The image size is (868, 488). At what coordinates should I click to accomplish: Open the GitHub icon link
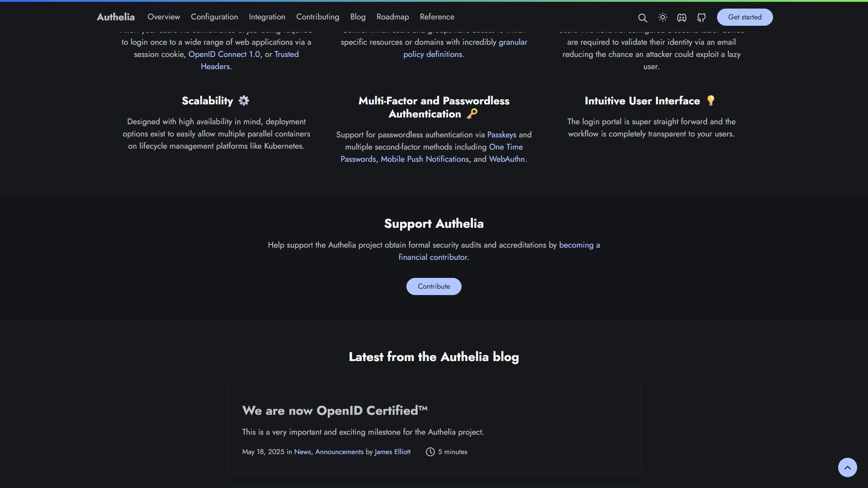tap(701, 18)
